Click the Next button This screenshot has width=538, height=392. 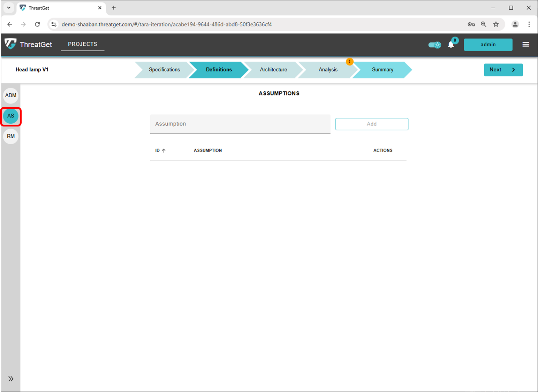503,70
